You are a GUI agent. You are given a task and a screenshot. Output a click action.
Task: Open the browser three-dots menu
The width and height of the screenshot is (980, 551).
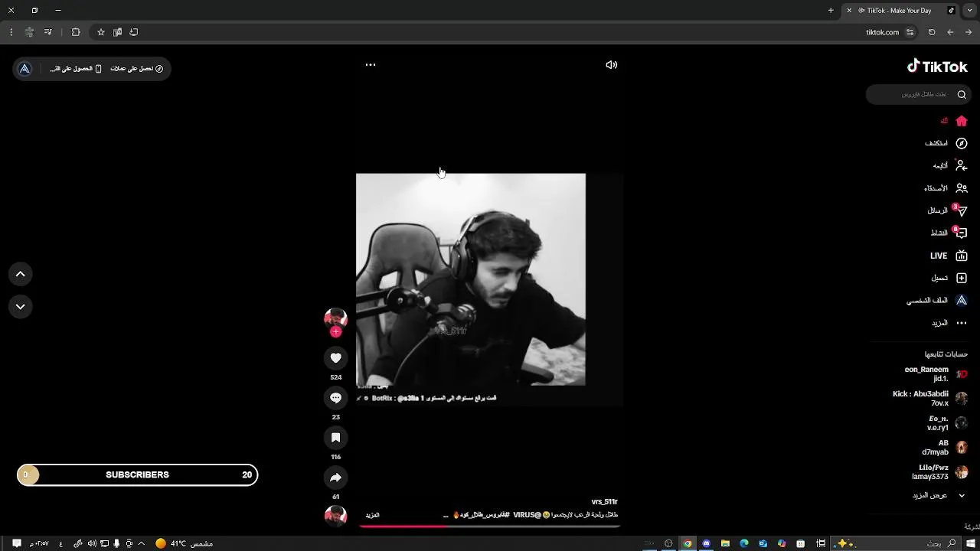click(11, 32)
